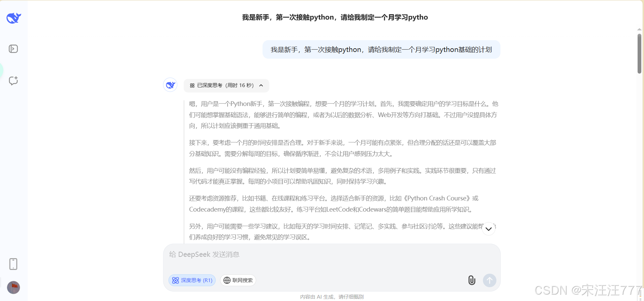This screenshot has height=301, width=644.
Task: Toggle 深度思考 (R1) mode
Action: [x=192, y=280]
